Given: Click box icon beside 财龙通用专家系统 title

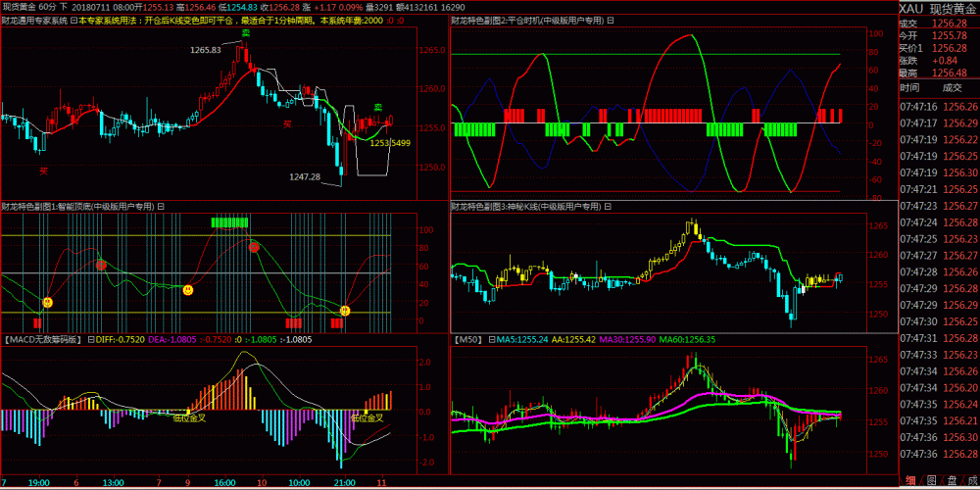Looking at the screenshot, I should (x=73, y=20).
